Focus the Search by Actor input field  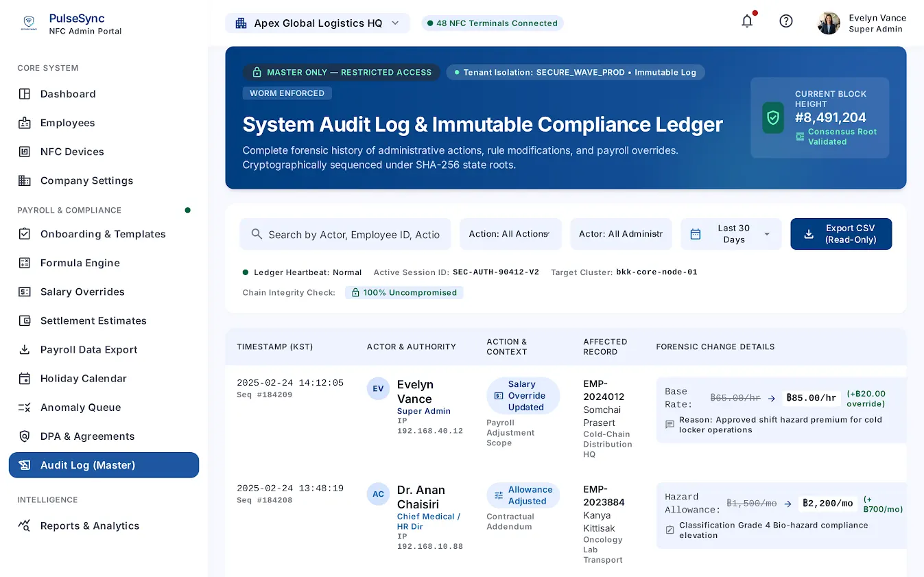coord(345,234)
